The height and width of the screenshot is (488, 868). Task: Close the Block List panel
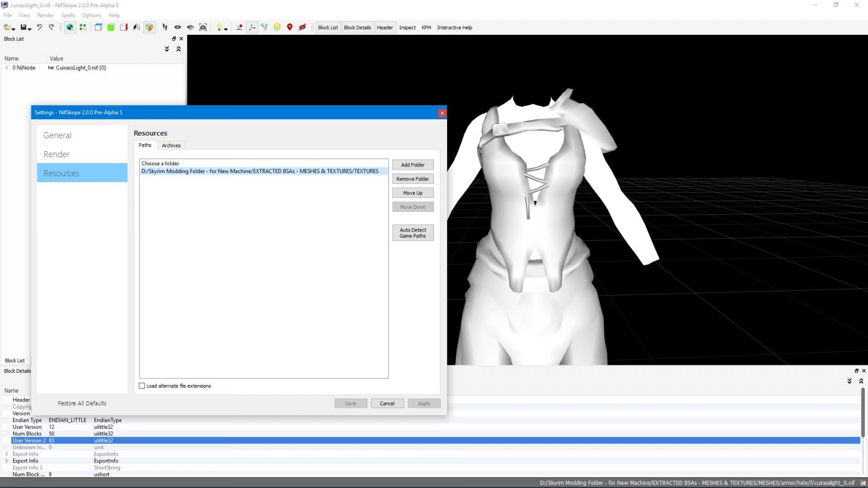pyautogui.click(x=181, y=39)
